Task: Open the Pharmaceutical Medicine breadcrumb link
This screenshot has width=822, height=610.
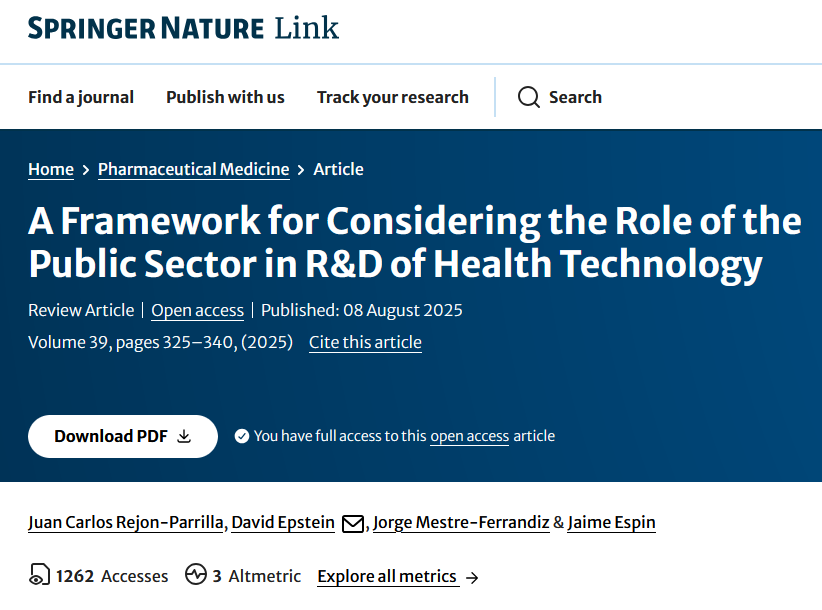Action: (x=193, y=169)
